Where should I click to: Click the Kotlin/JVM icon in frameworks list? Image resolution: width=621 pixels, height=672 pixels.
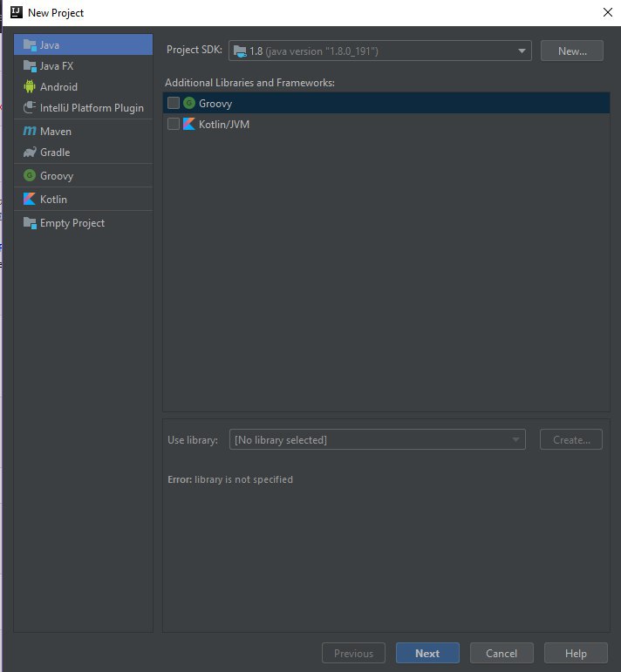[x=189, y=124]
